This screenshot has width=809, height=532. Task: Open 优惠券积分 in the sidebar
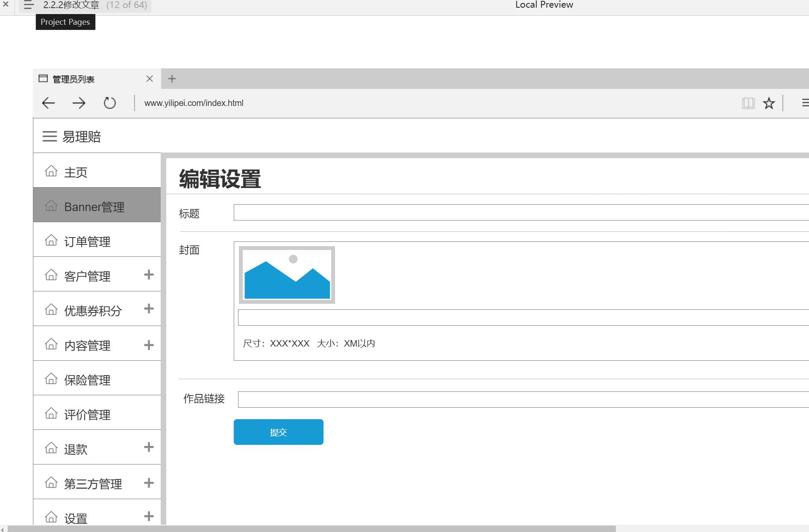97,309
